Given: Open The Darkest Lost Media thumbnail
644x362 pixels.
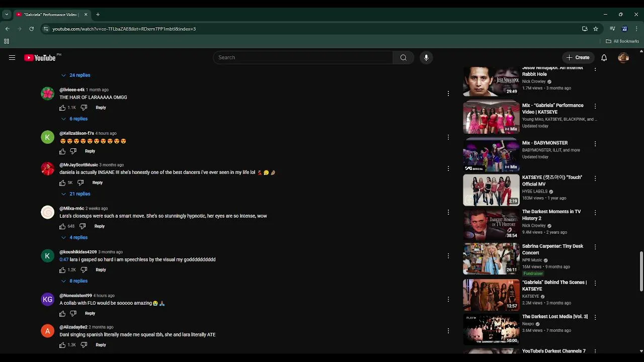Looking at the screenshot, I should click(491, 329).
